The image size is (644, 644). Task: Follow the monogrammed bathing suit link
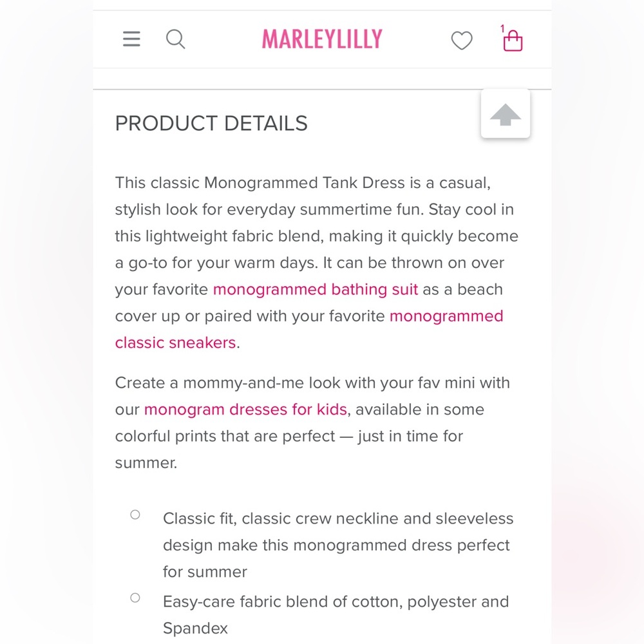(x=316, y=290)
